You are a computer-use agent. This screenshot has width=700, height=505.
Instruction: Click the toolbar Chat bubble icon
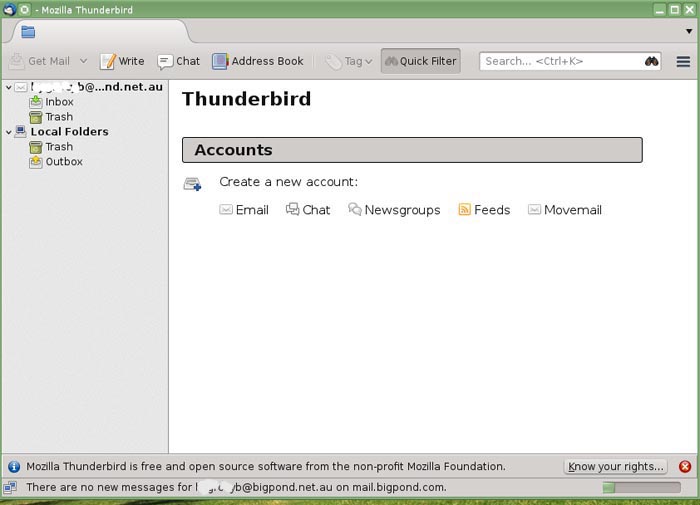(165, 62)
